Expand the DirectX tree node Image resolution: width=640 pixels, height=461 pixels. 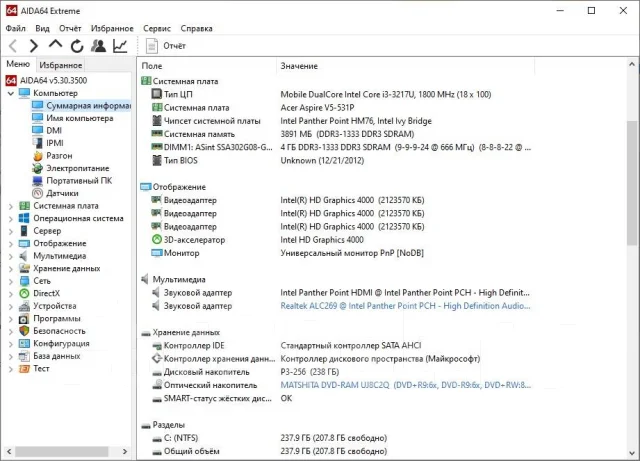pos(11,294)
